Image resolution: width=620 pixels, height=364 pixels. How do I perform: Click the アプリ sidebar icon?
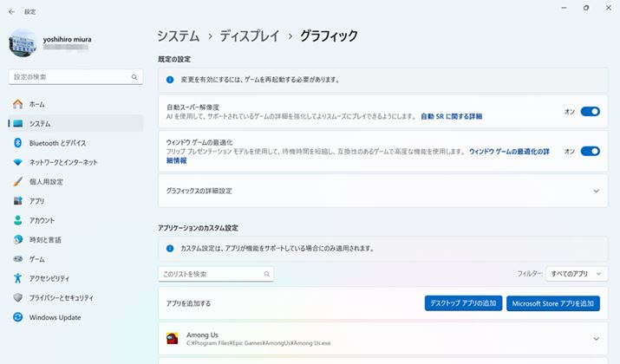pos(17,201)
